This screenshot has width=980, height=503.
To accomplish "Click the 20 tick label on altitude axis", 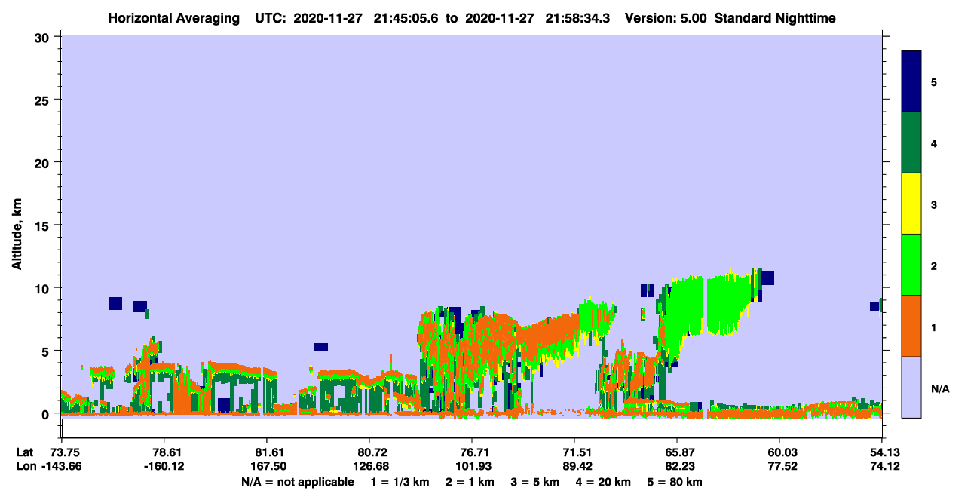I will pos(44,162).
